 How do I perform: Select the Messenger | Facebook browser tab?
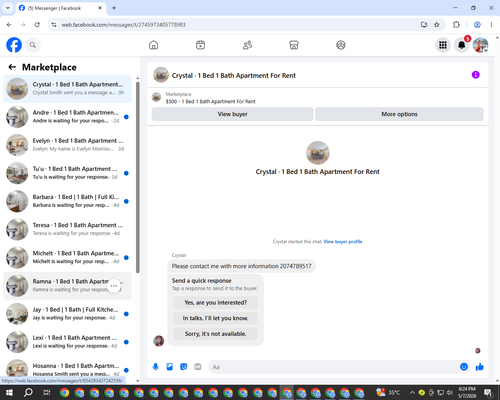point(61,8)
